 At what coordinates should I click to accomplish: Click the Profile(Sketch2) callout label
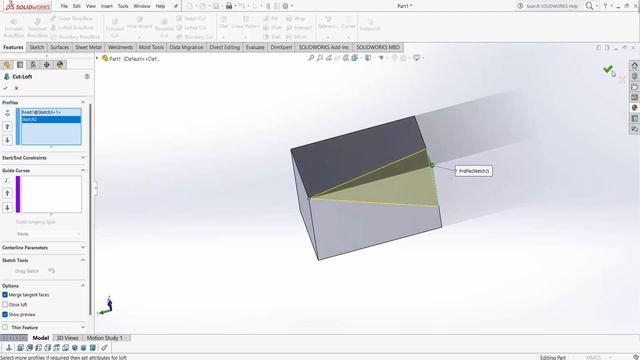474,171
